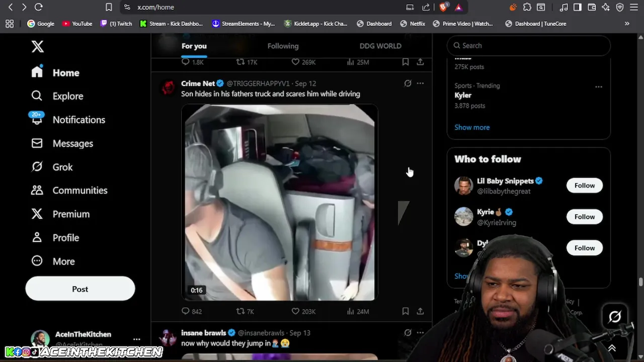The height and width of the screenshot is (362, 644).
Task: Click browser forward arrow
Action: tap(24, 7)
